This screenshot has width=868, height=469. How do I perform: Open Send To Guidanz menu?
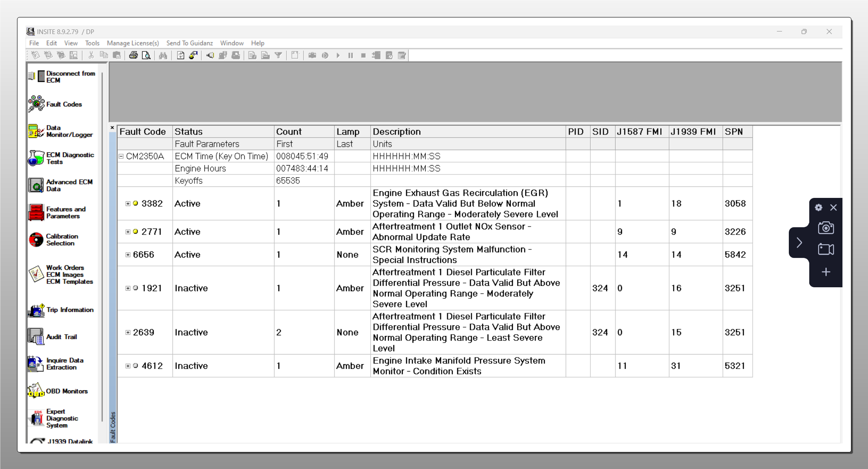tap(189, 43)
